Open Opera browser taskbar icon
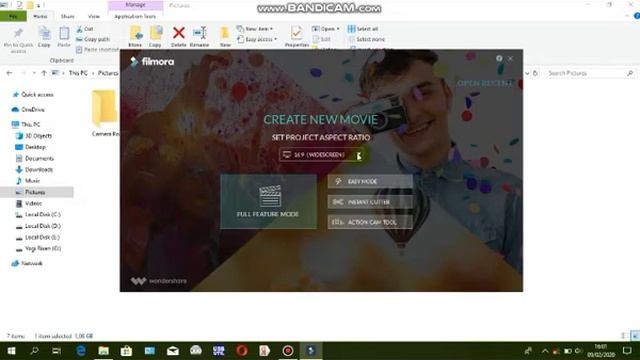 (242, 351)
